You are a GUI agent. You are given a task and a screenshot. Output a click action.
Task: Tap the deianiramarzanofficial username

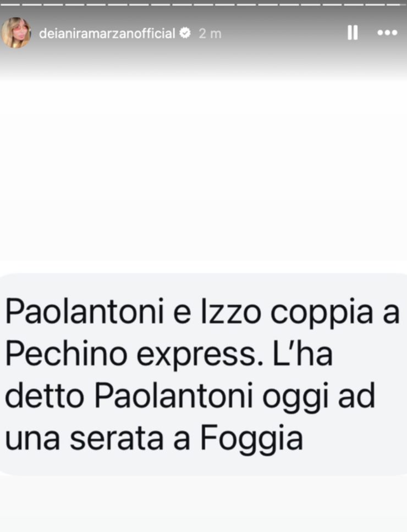click(107, 34)
